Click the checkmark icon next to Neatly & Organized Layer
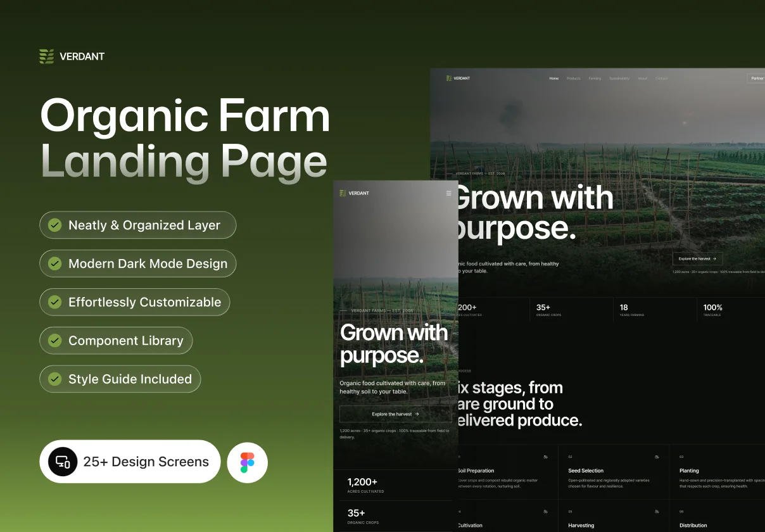This screenshot has width=765, height=532. [x=55, y=225]
